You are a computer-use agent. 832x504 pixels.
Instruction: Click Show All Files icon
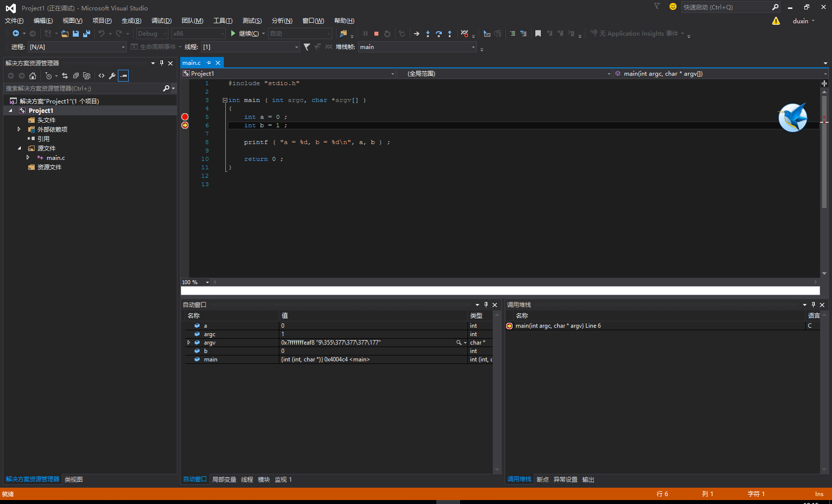87,76
